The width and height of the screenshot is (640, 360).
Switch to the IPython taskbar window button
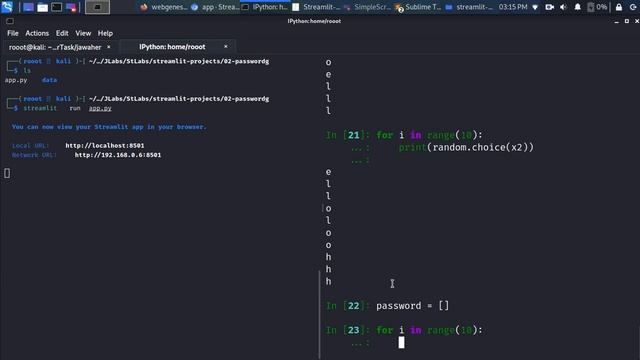pyautogui.click(x=265, y=7)
